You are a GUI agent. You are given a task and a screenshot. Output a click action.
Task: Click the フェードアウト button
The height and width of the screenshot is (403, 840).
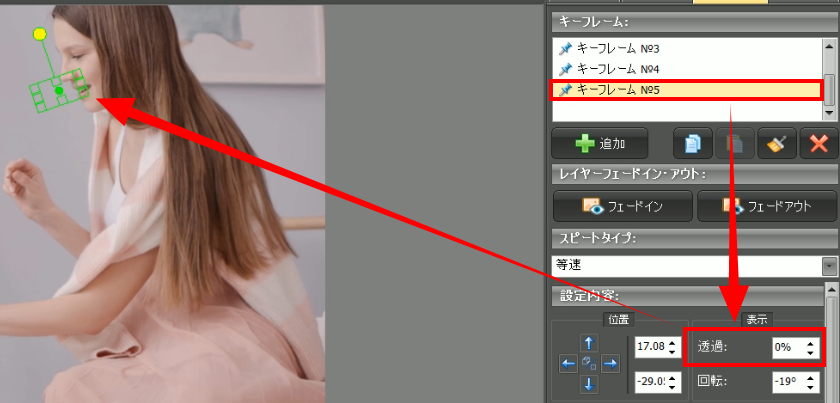(x=766, y=206)
